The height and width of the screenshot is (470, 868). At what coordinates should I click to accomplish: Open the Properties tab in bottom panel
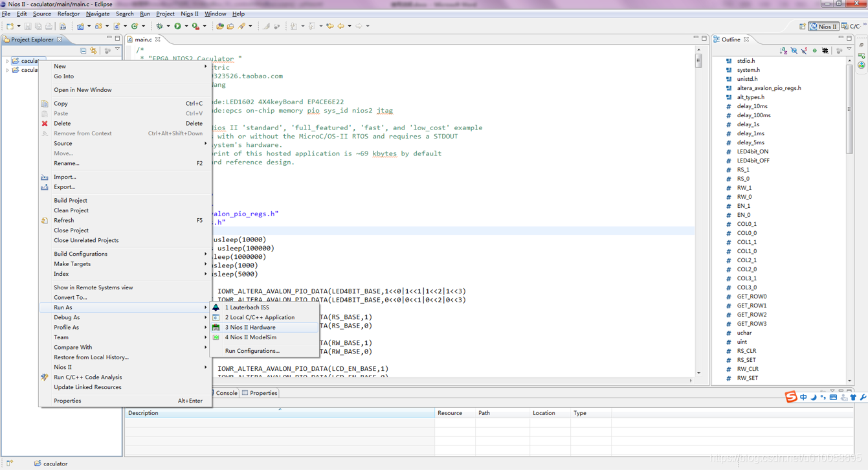coord(260,393)
